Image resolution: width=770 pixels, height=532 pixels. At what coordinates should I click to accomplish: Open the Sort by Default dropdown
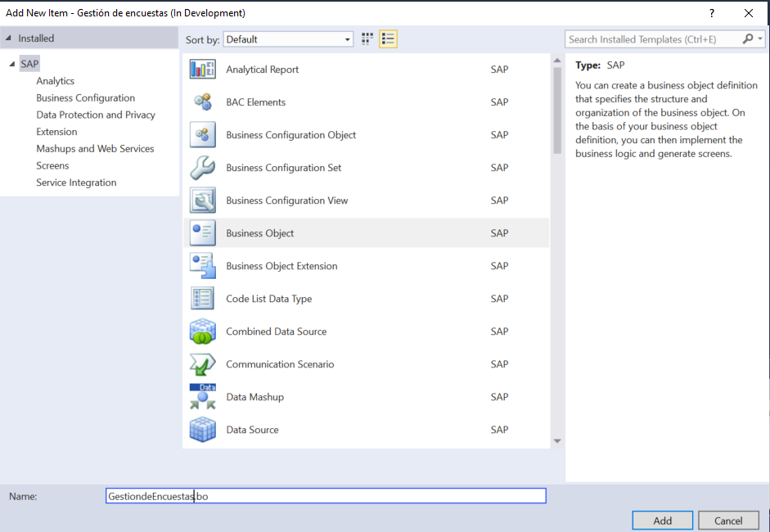coord(288,39)
